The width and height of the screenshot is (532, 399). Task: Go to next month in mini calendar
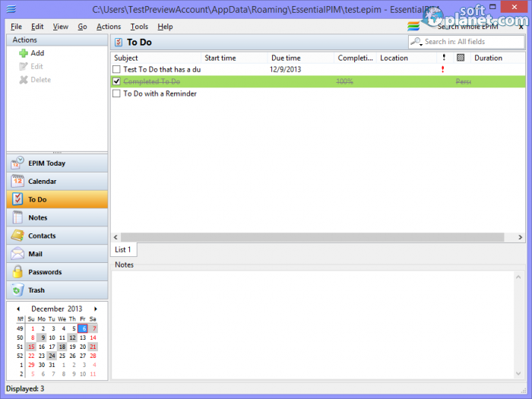pyautogui.click(x=95, y=309)
